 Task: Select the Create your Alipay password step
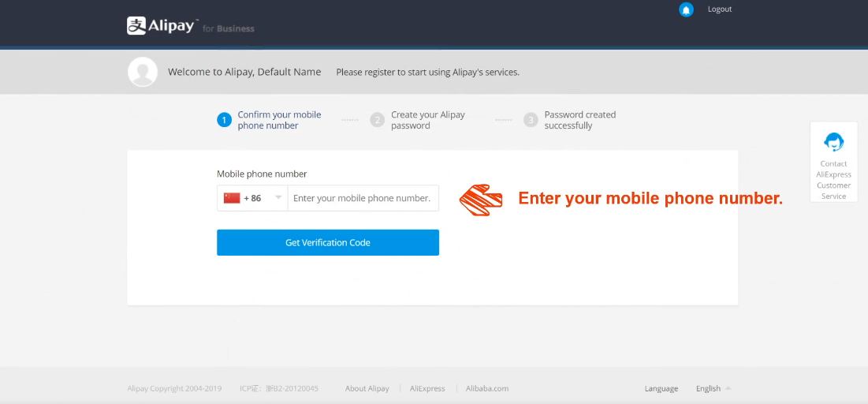pos(428,120)
